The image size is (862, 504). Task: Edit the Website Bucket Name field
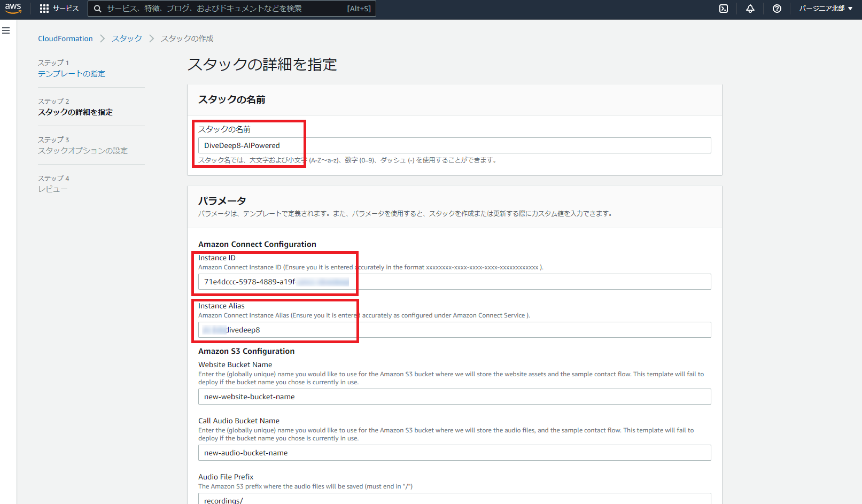coord(454,397)
